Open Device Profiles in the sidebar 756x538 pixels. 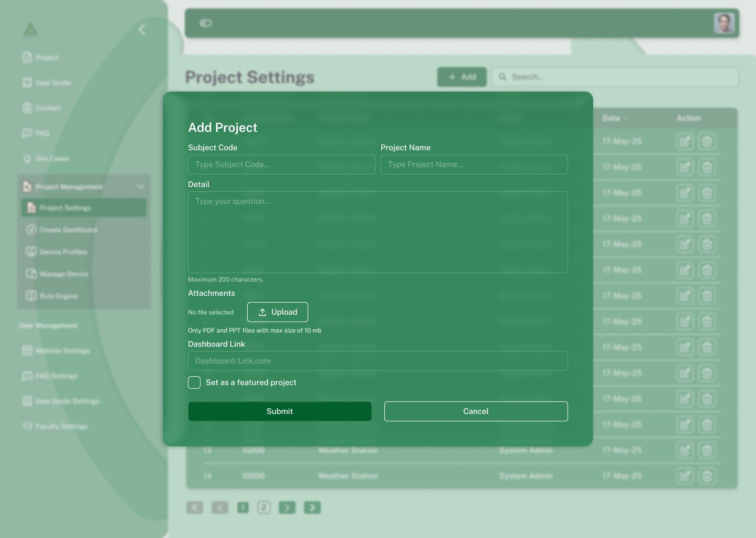point(57,252)
